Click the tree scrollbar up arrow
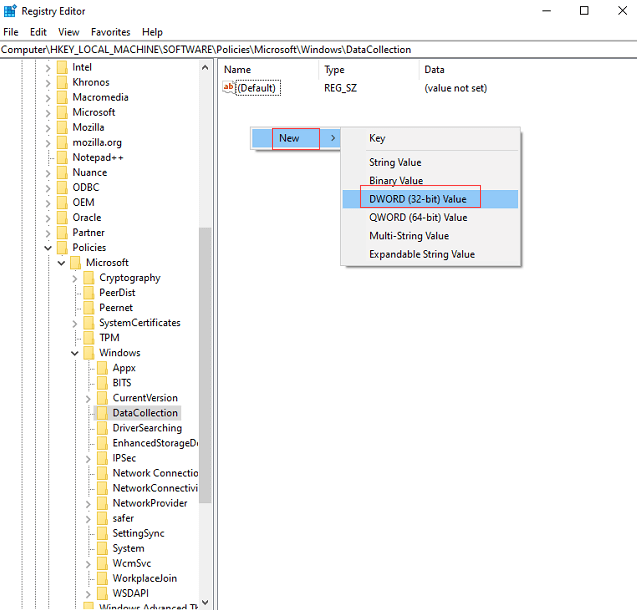637x610 pixels. point(205,67)
